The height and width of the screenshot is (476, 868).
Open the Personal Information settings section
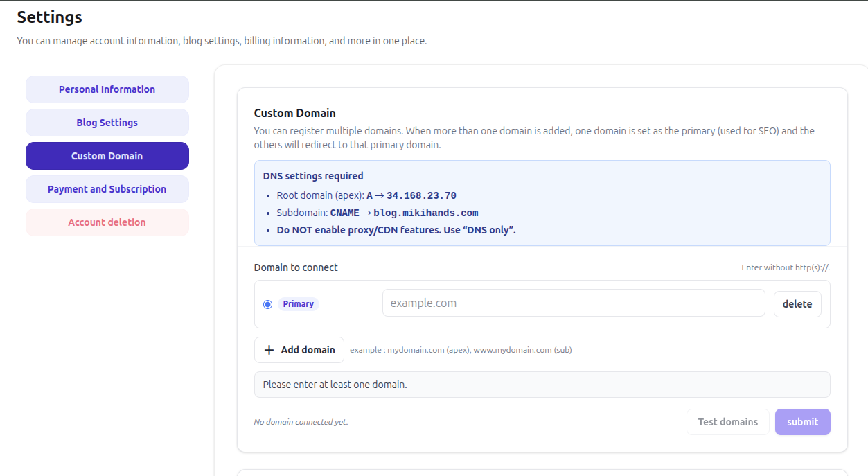click(x=107, y=89)
